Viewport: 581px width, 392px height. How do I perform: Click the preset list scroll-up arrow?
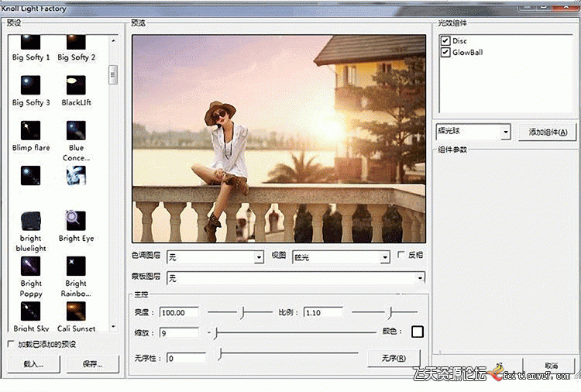click(113, 40)
